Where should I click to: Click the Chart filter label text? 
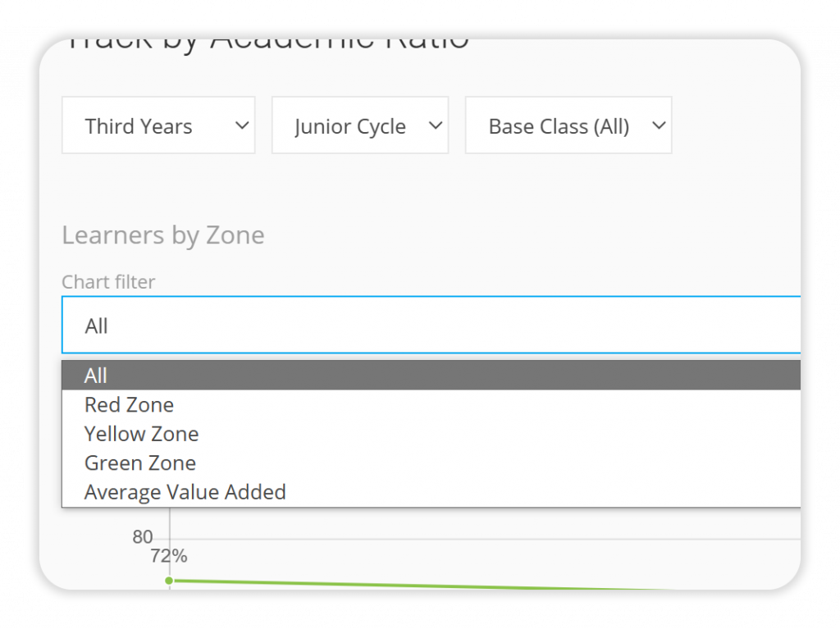click(x=108, y=281)
